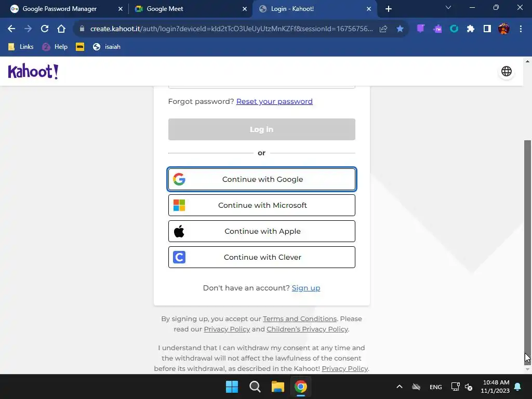Open the language globe selector

506,71
